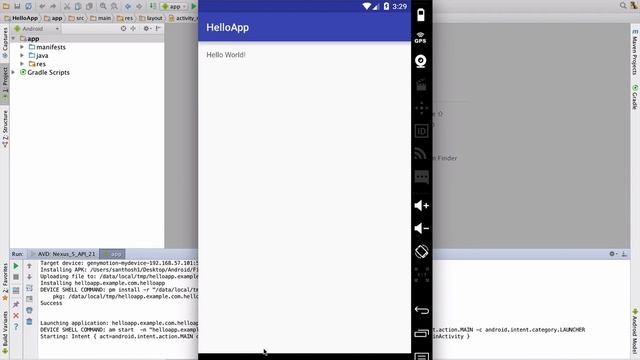The height and width of the screenshot is (360, 640).
Task: Stop the process in Run panel
Action: [16, 278]
